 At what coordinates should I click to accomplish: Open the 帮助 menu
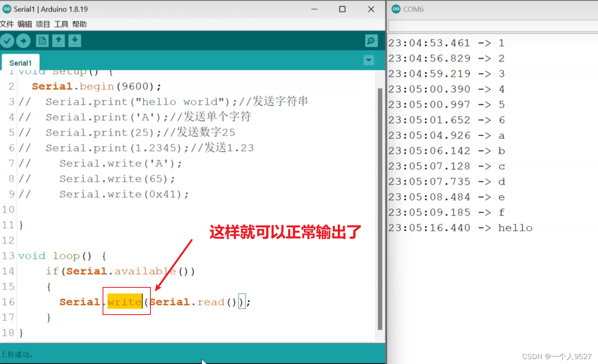79,24
